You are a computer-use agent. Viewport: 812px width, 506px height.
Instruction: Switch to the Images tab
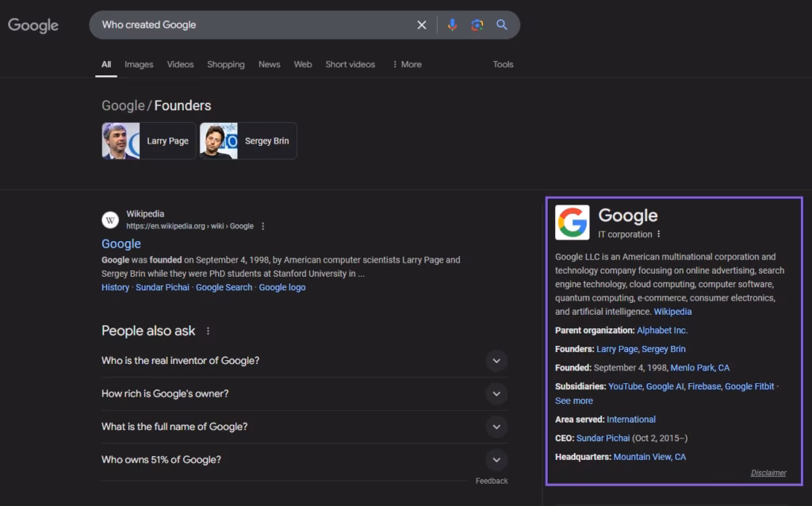pyautogui.click(x=139, y=64)
